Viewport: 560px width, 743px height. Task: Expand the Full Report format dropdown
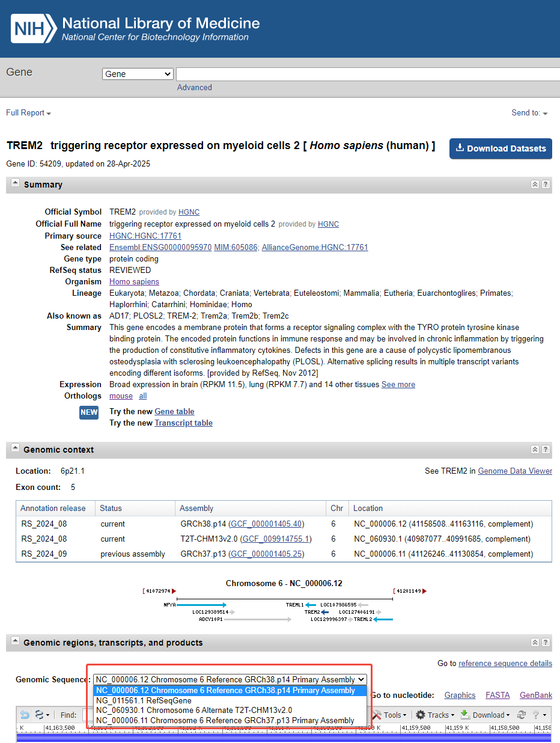click(x=28, y=113)
